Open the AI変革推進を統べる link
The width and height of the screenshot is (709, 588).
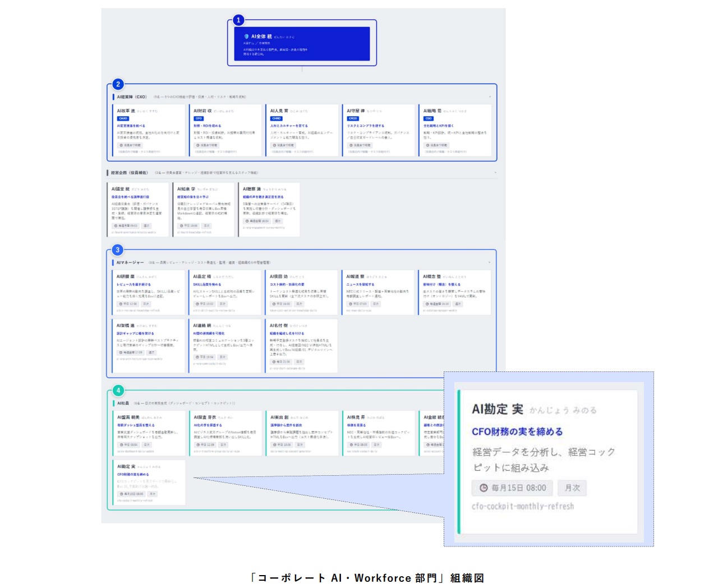click(131, 126)
